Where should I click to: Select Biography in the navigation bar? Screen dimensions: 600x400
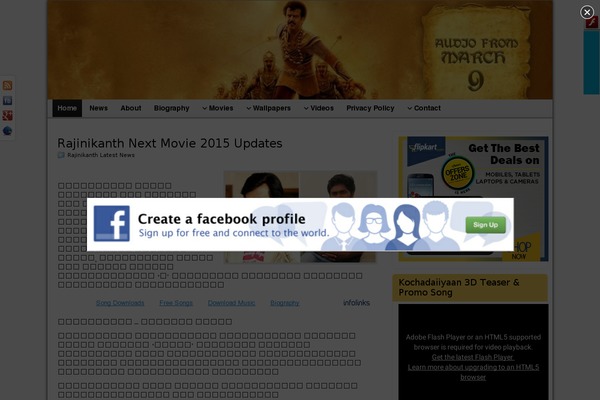click(x=171, y=108)
